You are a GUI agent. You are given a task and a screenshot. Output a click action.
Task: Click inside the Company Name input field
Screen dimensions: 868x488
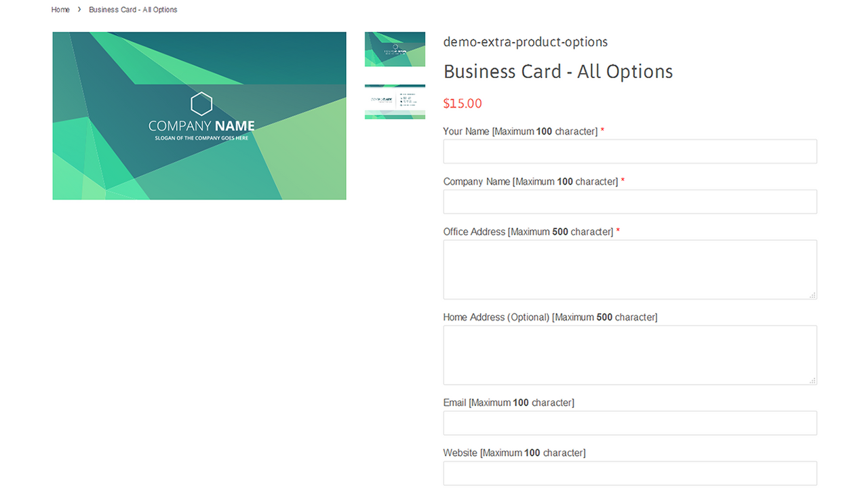(x=629, y=201)
